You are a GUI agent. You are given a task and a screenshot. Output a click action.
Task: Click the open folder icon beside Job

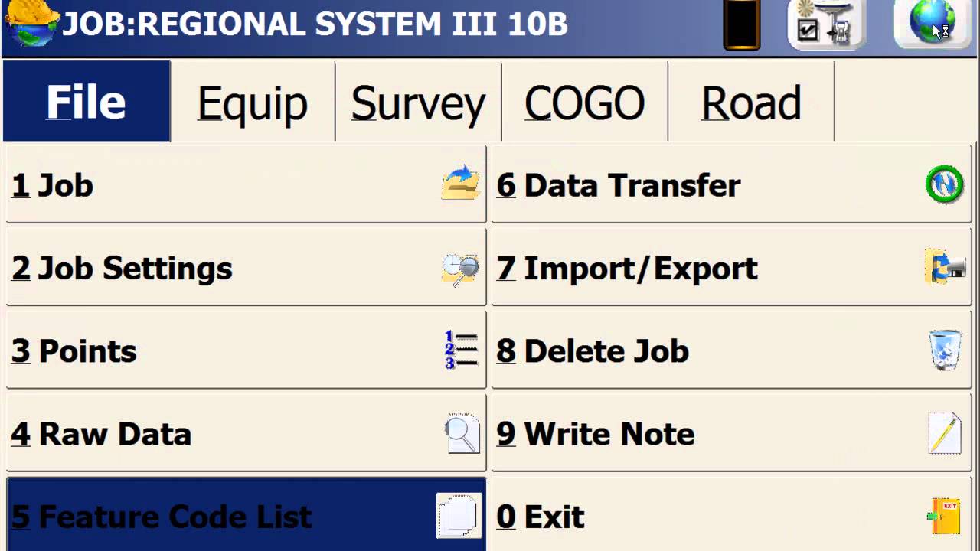[x=460, y=185]
